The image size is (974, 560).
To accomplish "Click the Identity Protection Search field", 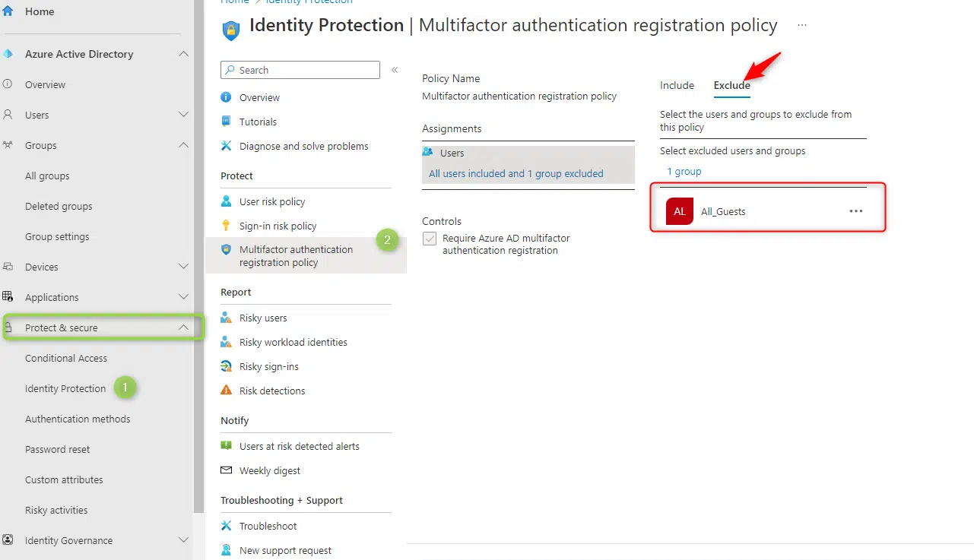I will pos(300,70).
